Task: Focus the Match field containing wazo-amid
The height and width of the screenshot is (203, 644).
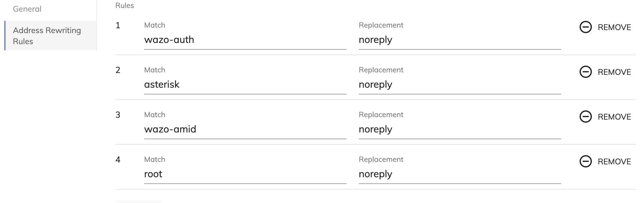Action: [x=245, y=129]
